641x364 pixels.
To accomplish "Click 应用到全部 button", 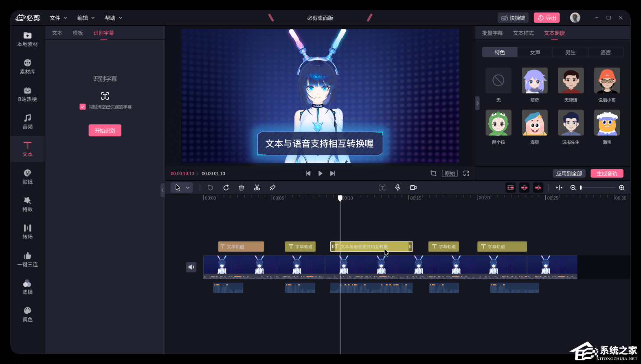I will (x=569, y=173).
